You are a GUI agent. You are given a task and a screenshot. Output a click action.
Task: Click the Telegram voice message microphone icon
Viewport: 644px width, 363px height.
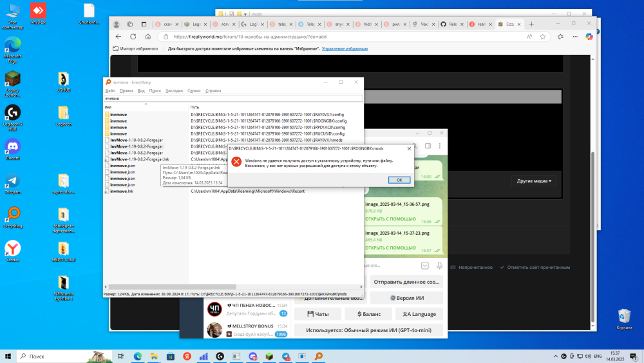point(439,266)
